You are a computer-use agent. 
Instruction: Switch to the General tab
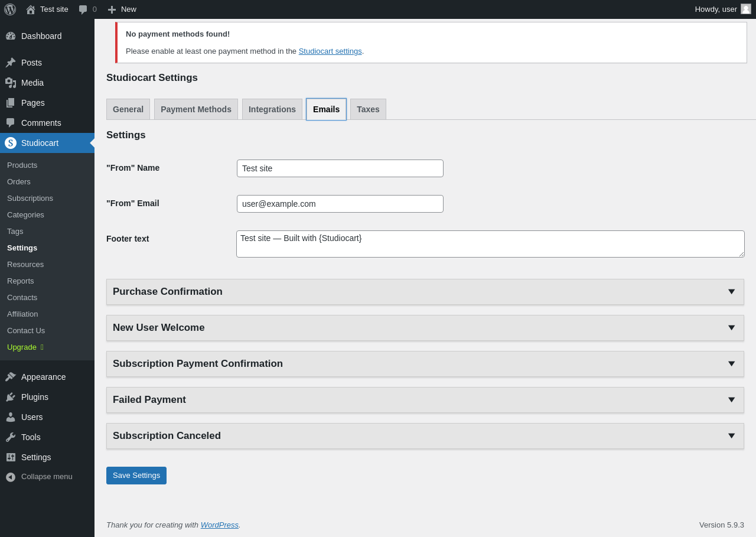coord(128,109)
